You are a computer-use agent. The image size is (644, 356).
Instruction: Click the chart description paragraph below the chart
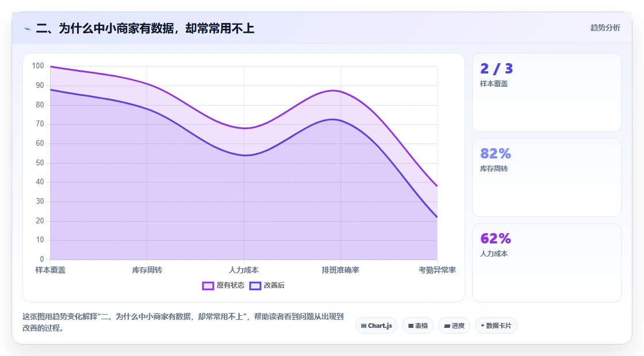(x=183, y=322)
